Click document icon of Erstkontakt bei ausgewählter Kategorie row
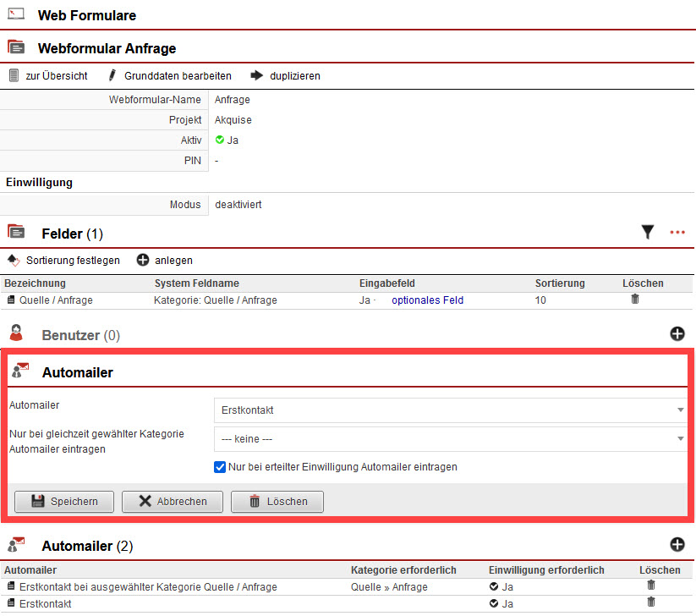 tap(11, 586)
